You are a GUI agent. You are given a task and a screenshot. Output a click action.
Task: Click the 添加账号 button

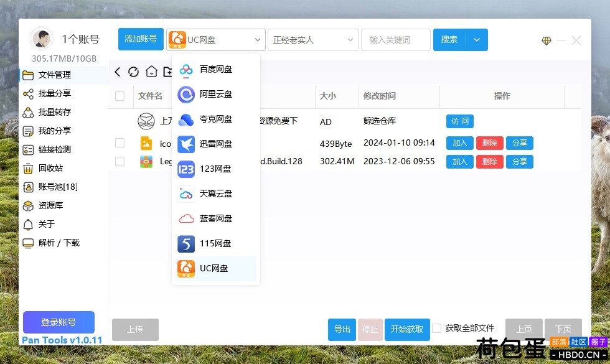[141, 39]
